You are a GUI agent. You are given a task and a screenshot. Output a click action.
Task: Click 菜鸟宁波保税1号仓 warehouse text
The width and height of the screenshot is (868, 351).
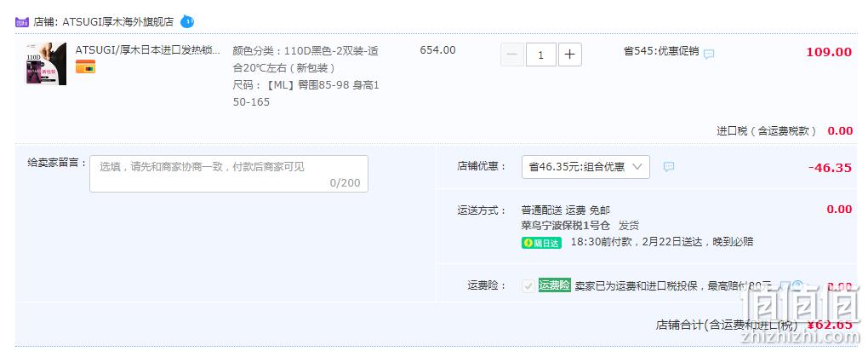tap(565, 226)
